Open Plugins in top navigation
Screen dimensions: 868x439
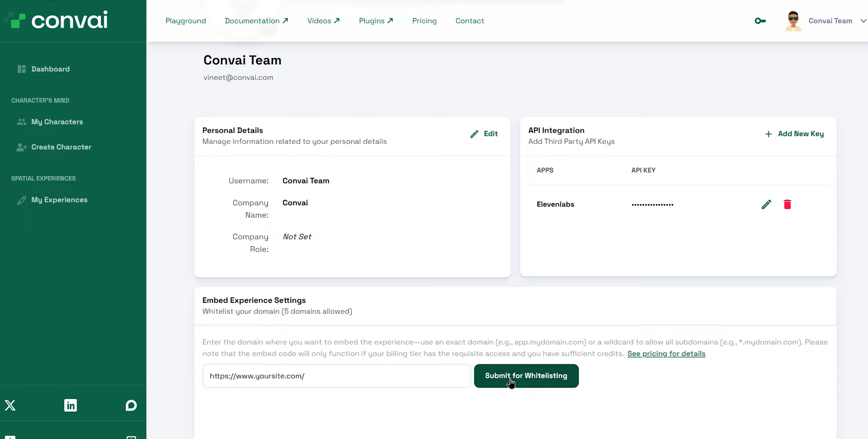[376, 21]
